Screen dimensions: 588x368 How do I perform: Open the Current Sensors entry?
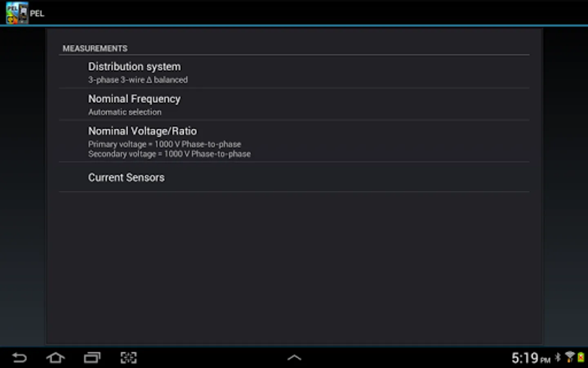click(294, 177)
